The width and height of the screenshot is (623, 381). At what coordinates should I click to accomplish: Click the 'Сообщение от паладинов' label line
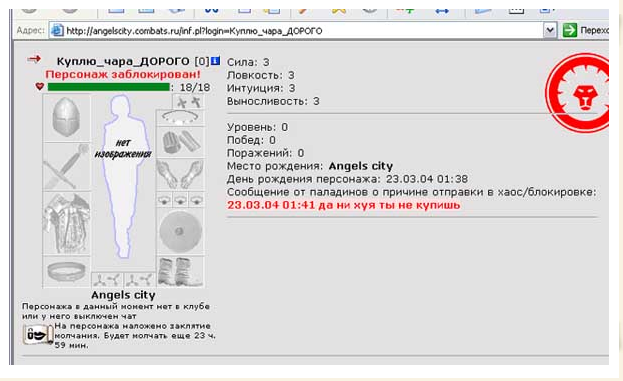(x=412, y=192)
